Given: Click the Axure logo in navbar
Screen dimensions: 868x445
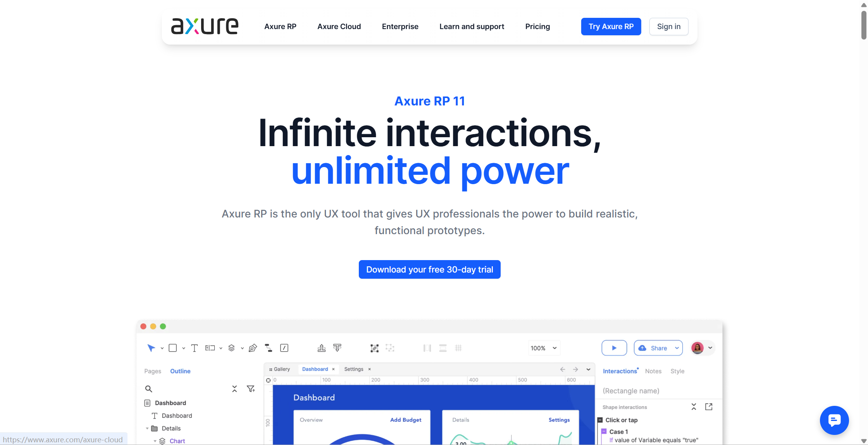Looking at the screenshot, I should click(205, 26).
